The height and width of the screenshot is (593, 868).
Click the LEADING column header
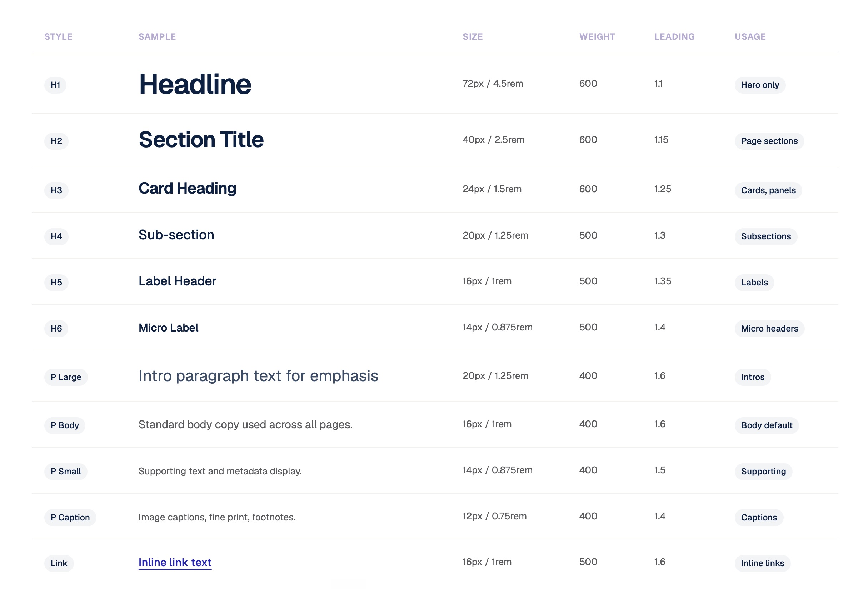674,36
